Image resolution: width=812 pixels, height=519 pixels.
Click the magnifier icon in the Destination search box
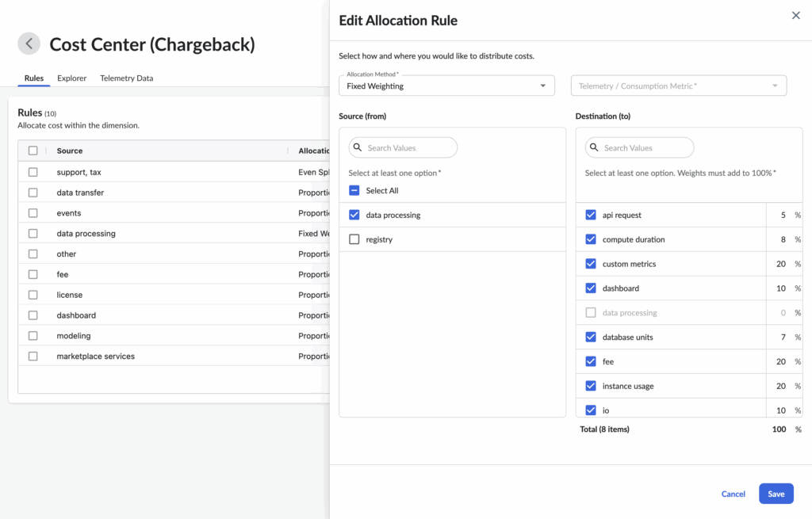(x=596, y=147)
